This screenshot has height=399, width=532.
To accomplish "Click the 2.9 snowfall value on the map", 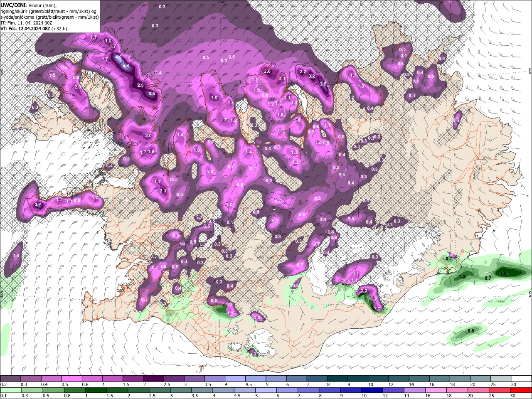I will tap(140, 85).
